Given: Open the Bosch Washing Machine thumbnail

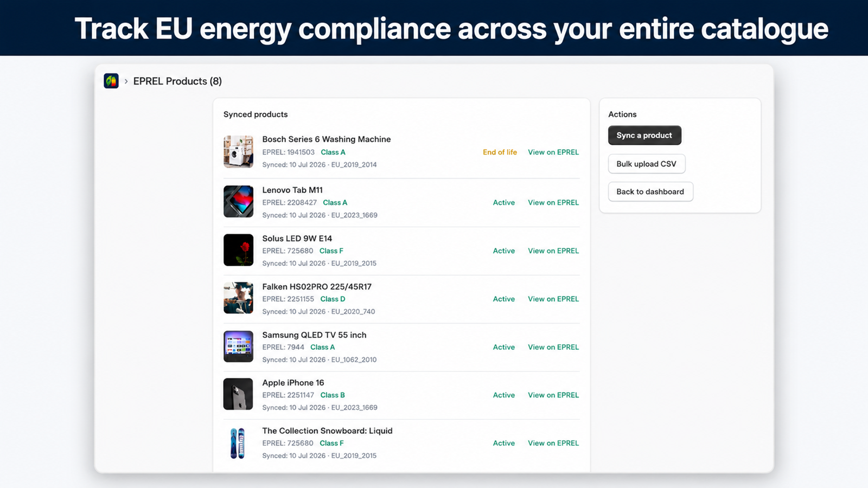Looking at the screenshot, I should 238,152.
